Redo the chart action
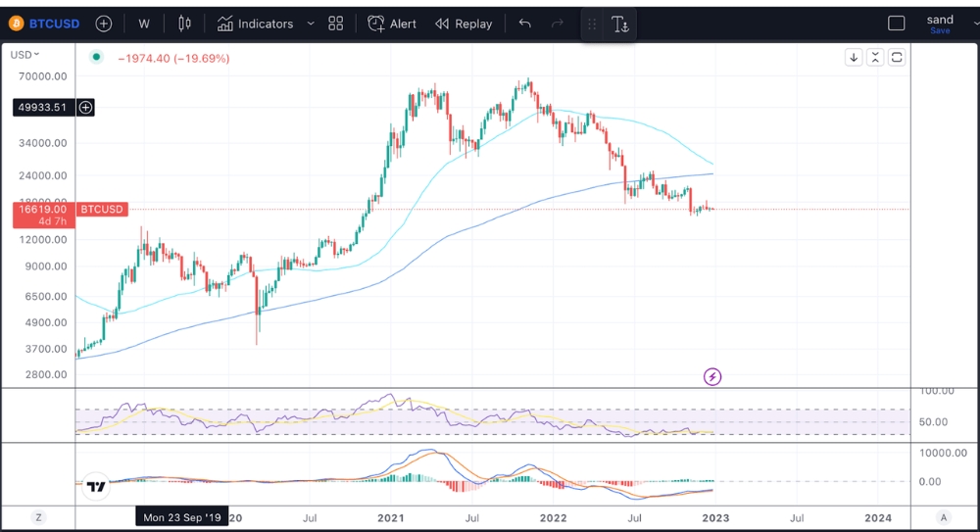Screen dimensions: 980x532 point(558,24)
